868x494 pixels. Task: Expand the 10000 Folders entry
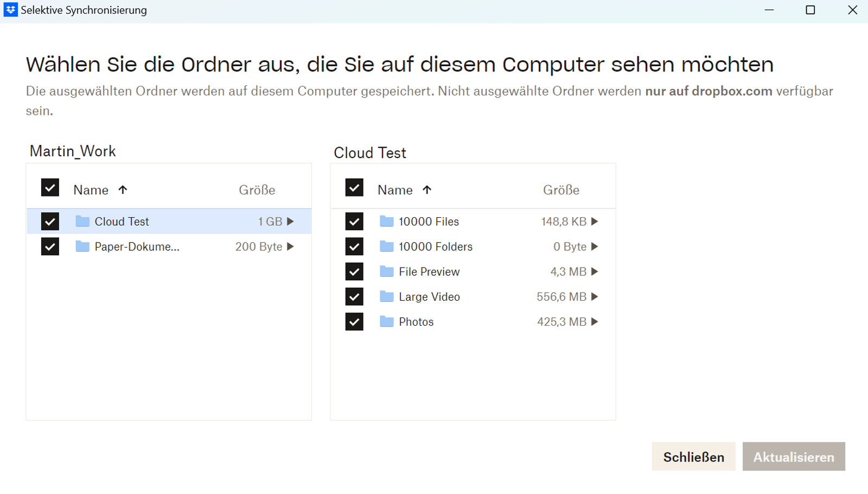point(595,246)
